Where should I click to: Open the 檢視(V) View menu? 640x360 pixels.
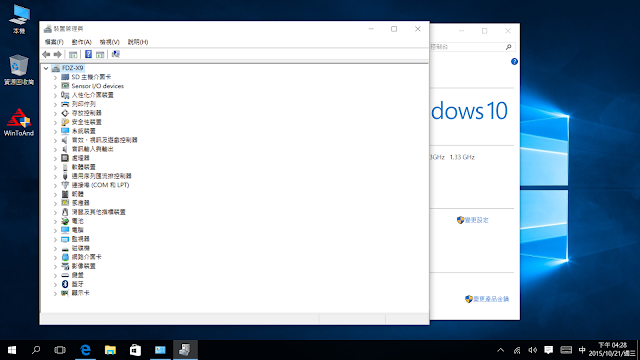pos(109,42)
